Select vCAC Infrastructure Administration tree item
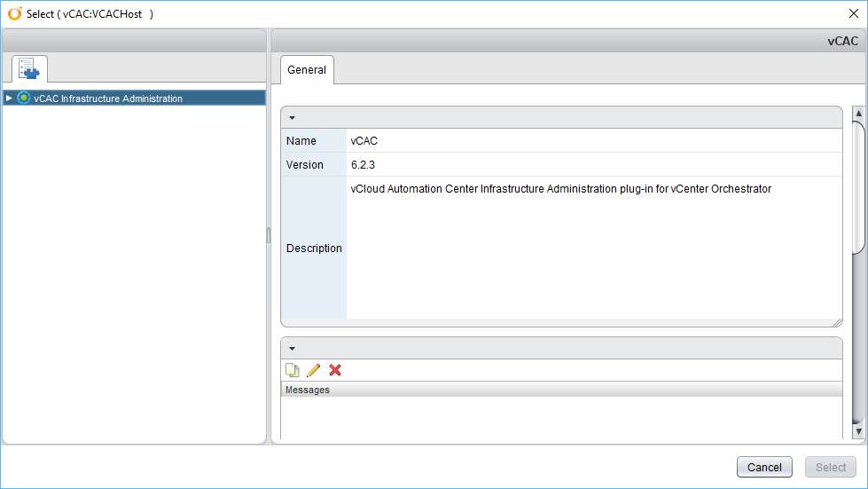 pos(108,99)
